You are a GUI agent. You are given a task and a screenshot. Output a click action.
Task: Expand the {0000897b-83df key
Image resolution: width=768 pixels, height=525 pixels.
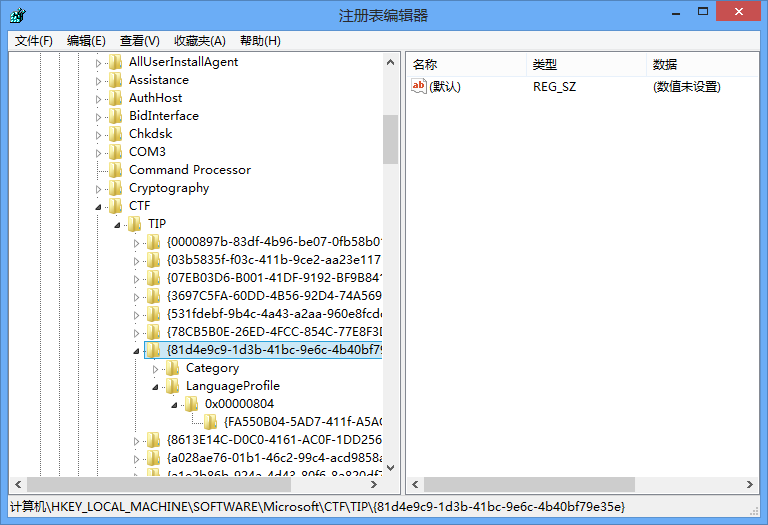136,243
